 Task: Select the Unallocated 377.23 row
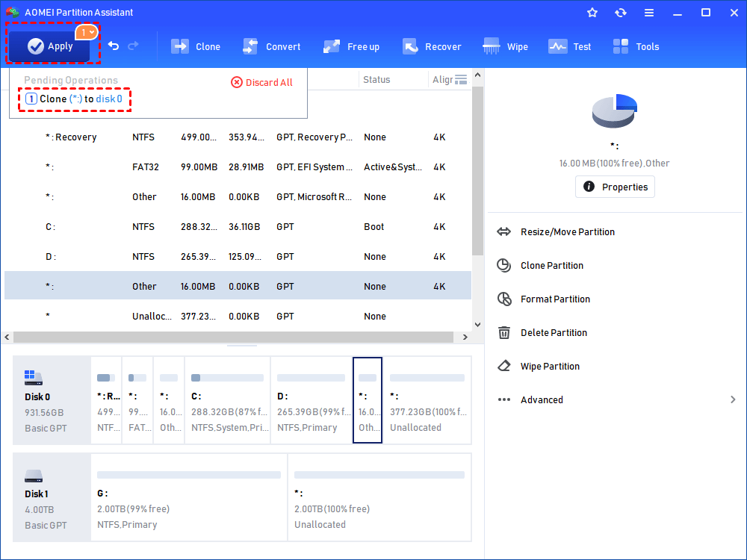[238, 316]
